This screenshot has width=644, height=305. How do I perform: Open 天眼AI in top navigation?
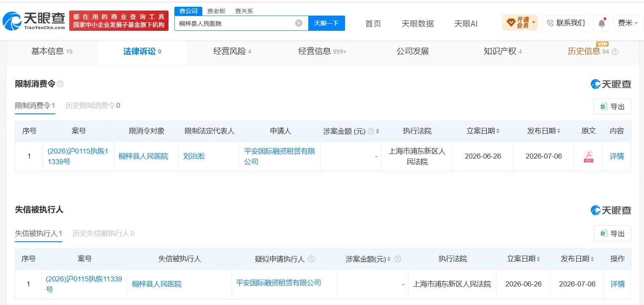[x=466, y=24]
